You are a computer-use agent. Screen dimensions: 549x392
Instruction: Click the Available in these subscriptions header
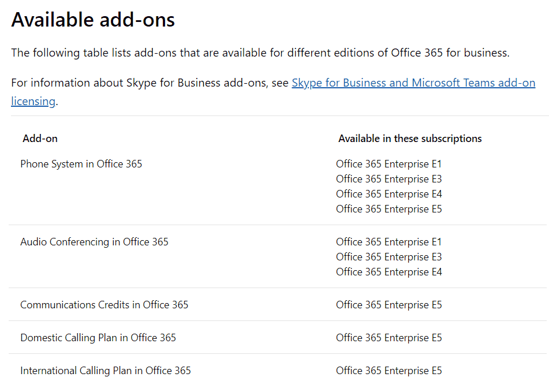pyautogui.click(x=410, y=139)
